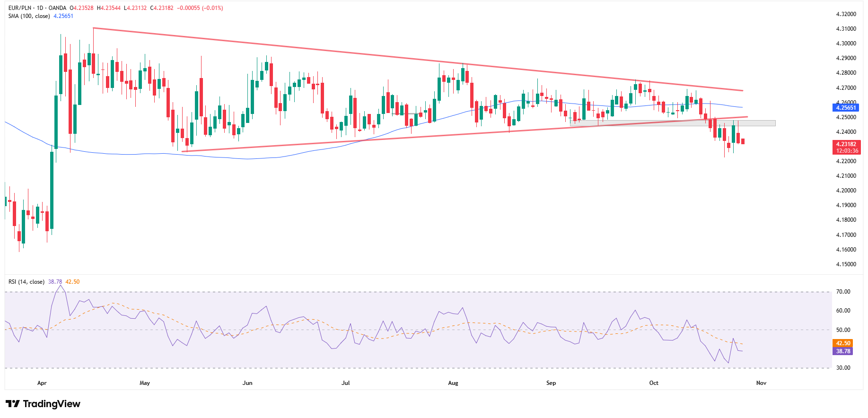Click the 4.15000 price scale level
Screen dimensions: 868x418
[846, 264]
